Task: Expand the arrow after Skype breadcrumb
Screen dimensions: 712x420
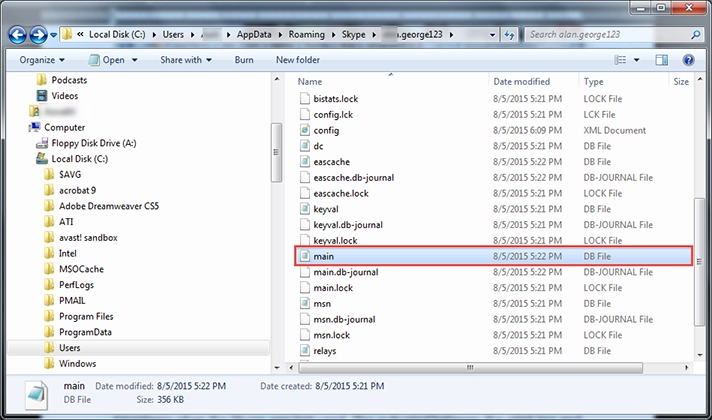Action: pyautogui.click(x=374, y=35)
